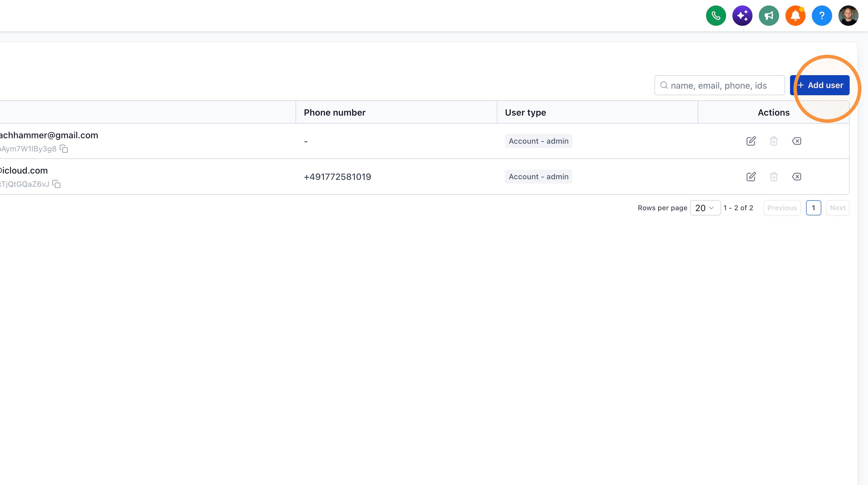Click the email ending in icloud.com
The image size is (868, 485).
[24, 171]
